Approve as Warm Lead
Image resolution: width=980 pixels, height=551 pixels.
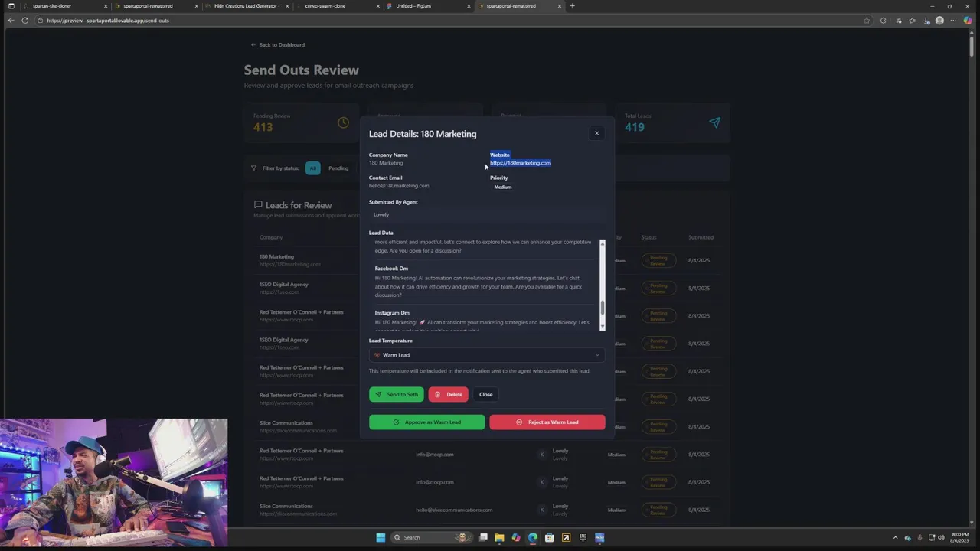tap(426, 422)
